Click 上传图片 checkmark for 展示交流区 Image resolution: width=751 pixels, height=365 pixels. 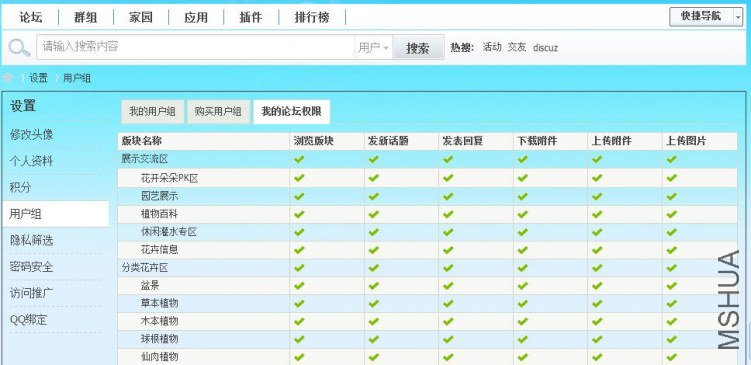[671, 159]
